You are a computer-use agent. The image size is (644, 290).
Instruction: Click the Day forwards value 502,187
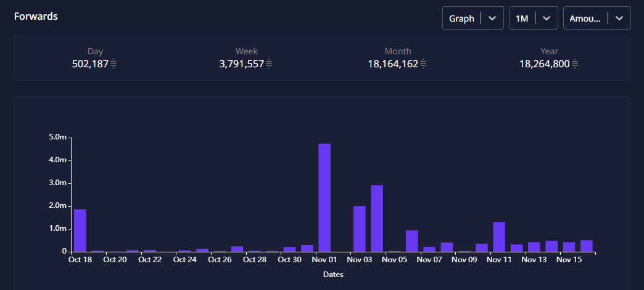(90, 64)
